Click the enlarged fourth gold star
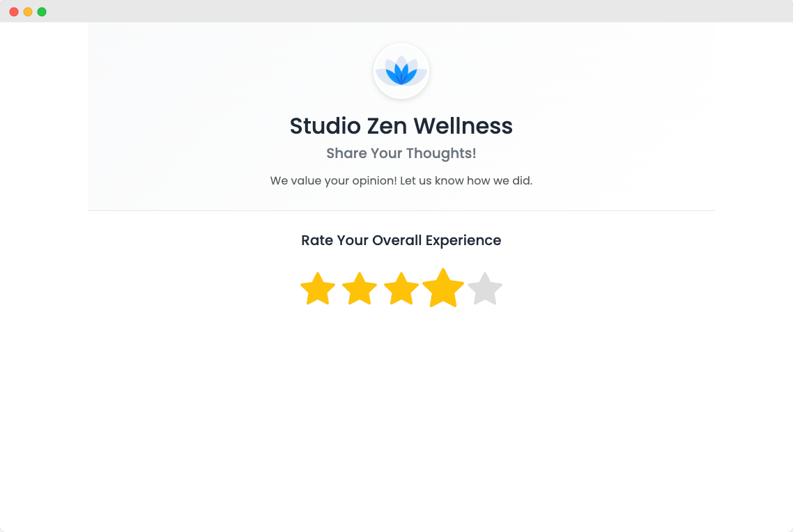 443,288
